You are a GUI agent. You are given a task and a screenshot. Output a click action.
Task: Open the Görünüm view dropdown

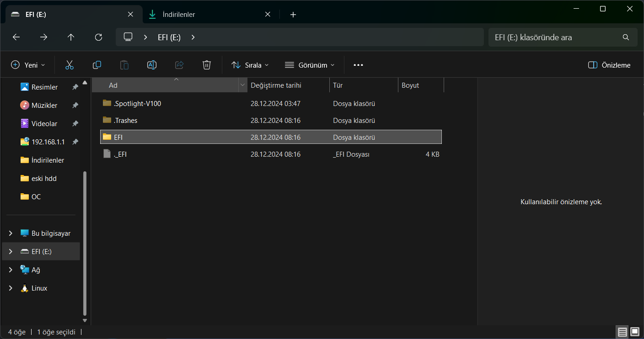point(310,65)
